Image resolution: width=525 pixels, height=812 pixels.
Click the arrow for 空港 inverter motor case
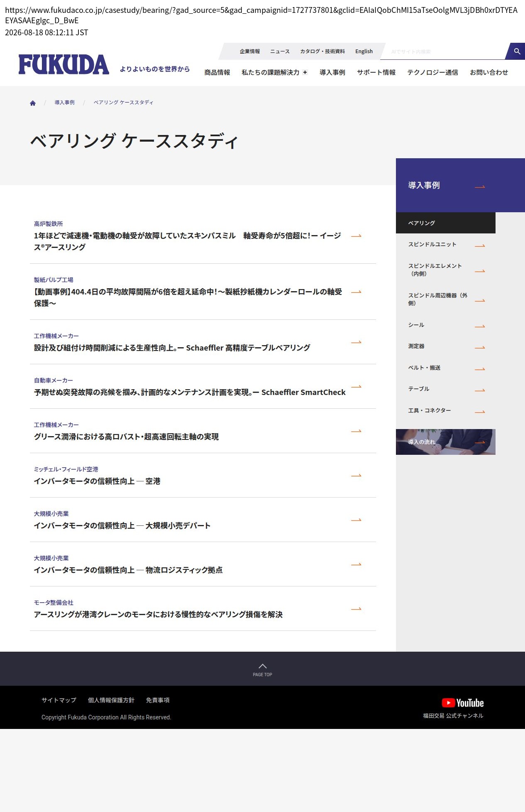tap(356, 475)
